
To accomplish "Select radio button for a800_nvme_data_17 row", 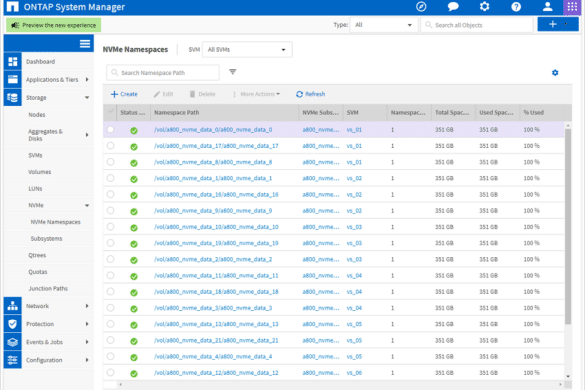I will click(110, 146).
